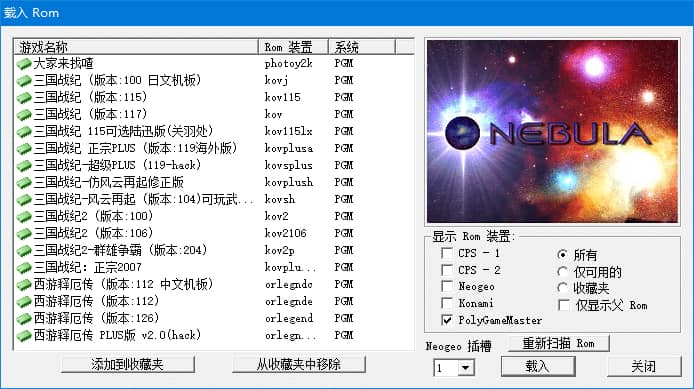Select the 仅可用的 radio button
Image resolution: width=694 pixels, height=389 pixels.
click(563, 271)
